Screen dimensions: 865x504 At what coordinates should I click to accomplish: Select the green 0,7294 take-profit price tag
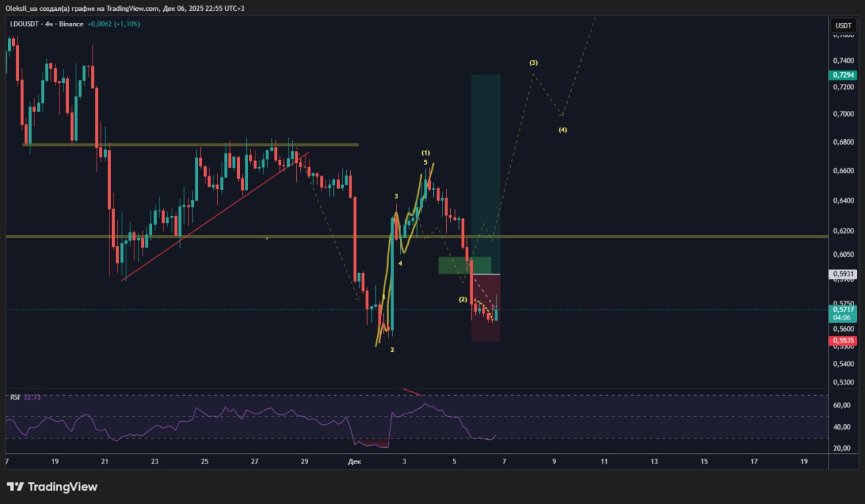842,76
